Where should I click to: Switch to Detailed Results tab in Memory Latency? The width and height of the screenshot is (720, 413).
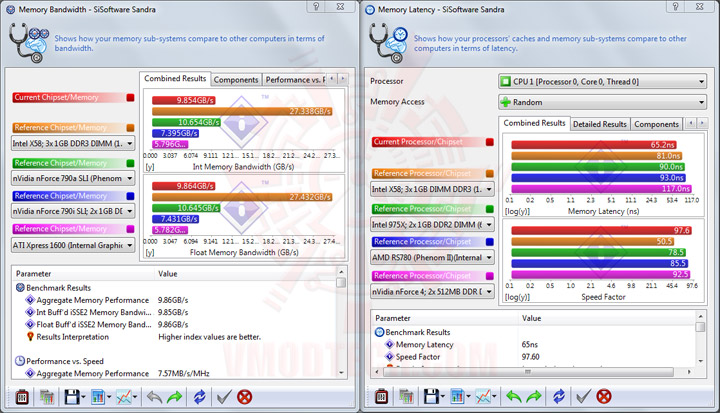tap(600, 124)
